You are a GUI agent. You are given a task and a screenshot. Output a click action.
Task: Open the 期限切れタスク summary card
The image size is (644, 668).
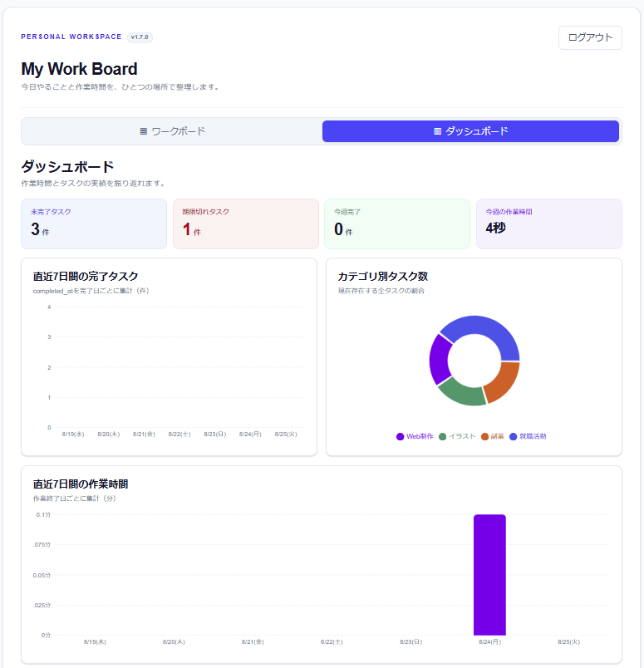[246, 223]
